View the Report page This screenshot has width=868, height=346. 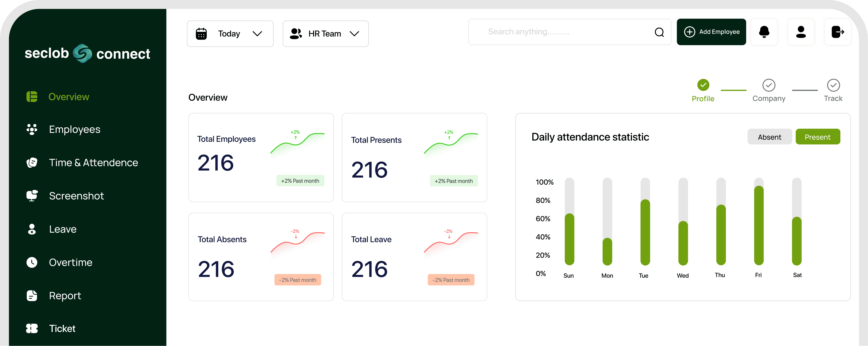point(65,295)
